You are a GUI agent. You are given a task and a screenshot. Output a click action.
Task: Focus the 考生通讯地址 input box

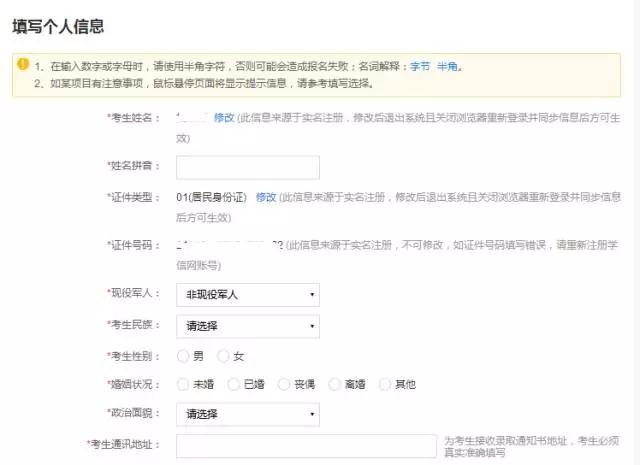tap(306, 445)
